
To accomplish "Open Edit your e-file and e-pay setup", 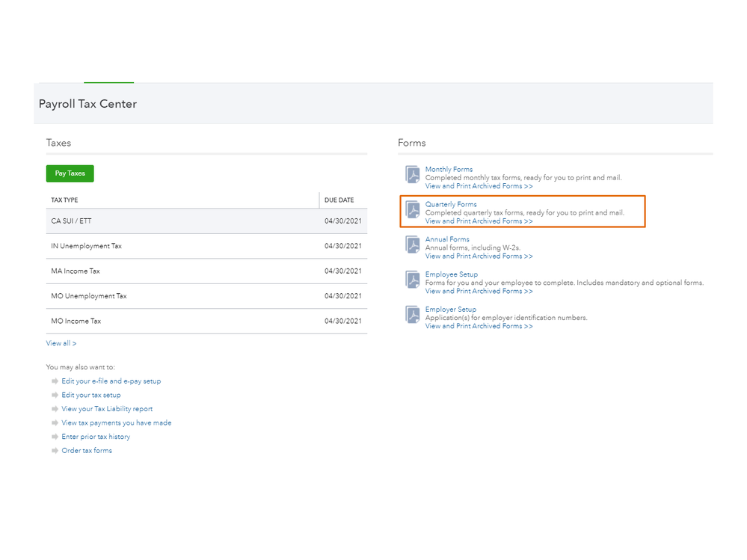I will pyautogui.click(x=111, y=381).
